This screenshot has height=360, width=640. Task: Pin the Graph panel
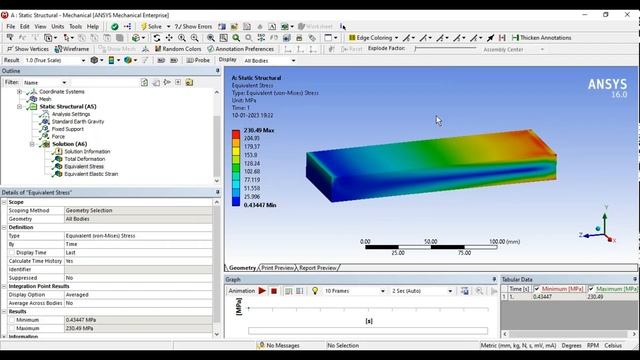tap(494, 280)
